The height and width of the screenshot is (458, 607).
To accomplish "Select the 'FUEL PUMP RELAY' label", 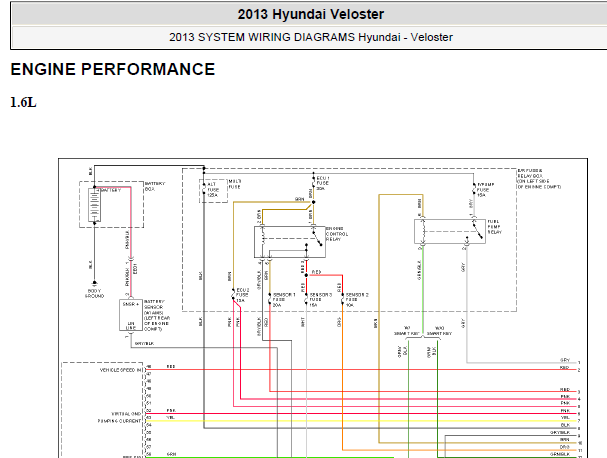I will coord(494,226).
